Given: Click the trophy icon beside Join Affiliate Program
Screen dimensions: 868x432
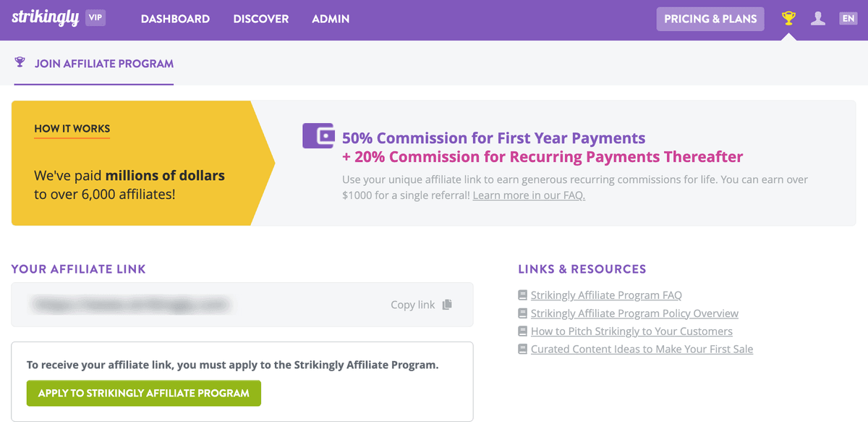Looking at the screenshot, I should [x=20, y=62].
